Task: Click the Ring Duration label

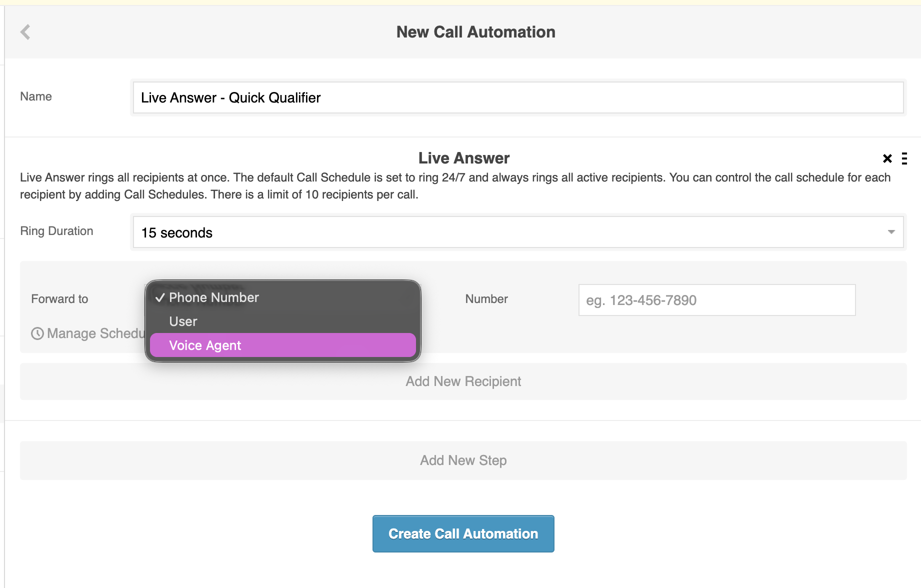Action: (x=56, y=231)
